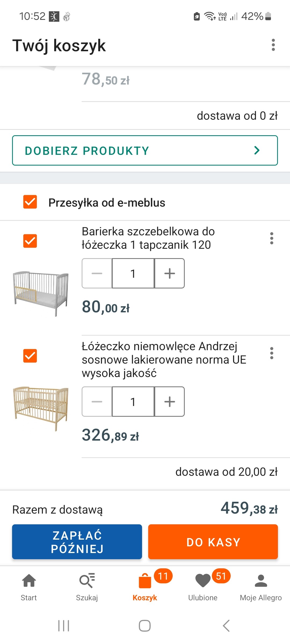Open Moje Allegro profile icon
Screen dimensions: 290x644
pos(261,581)
